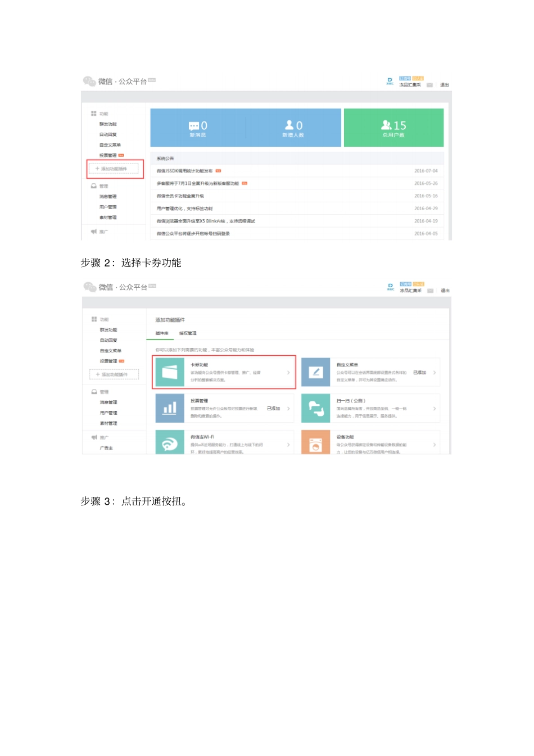Open 素材管理 in the dashboard sidebar
This screenshot has height=756, width=534.
pos(108,218)
